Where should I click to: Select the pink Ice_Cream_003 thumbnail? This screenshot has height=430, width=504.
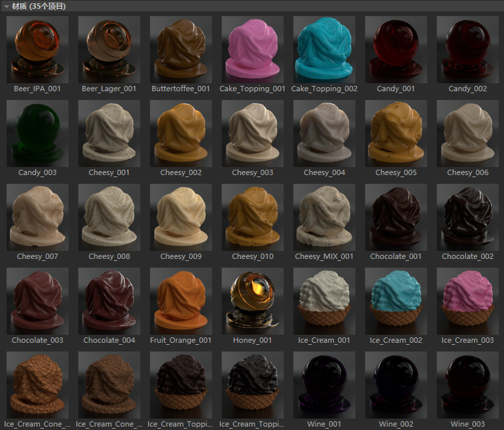coord(467,301)
